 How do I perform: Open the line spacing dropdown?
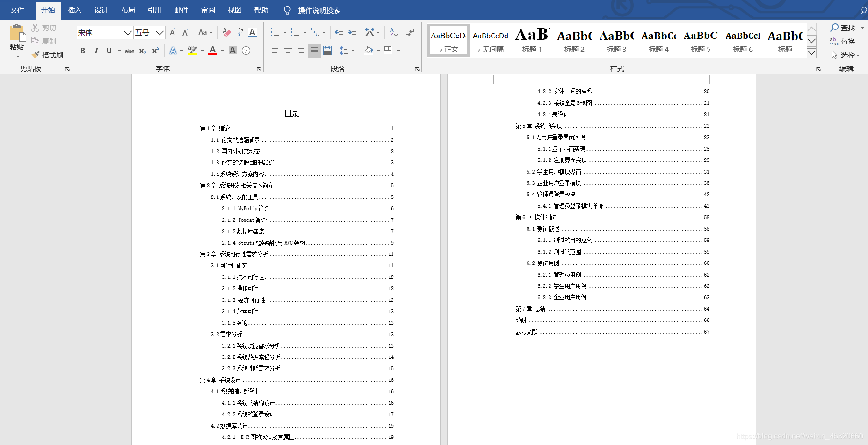click(347, 51)
